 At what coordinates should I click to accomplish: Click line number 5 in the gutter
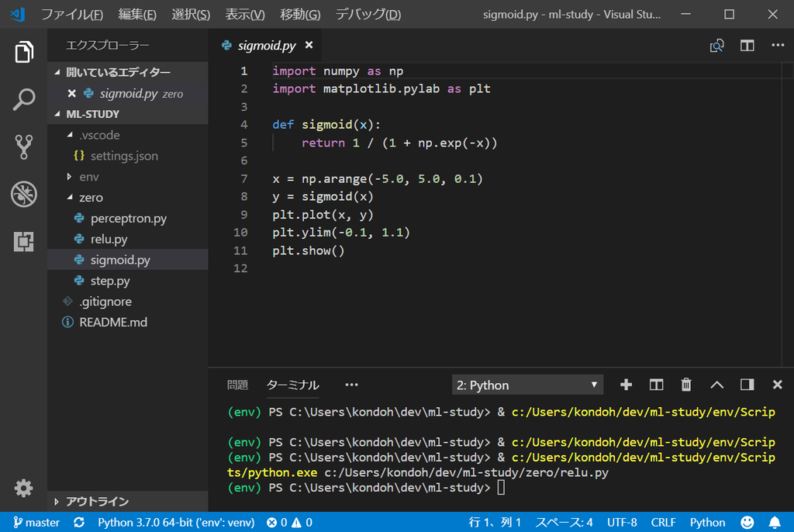tap(244, 143)
